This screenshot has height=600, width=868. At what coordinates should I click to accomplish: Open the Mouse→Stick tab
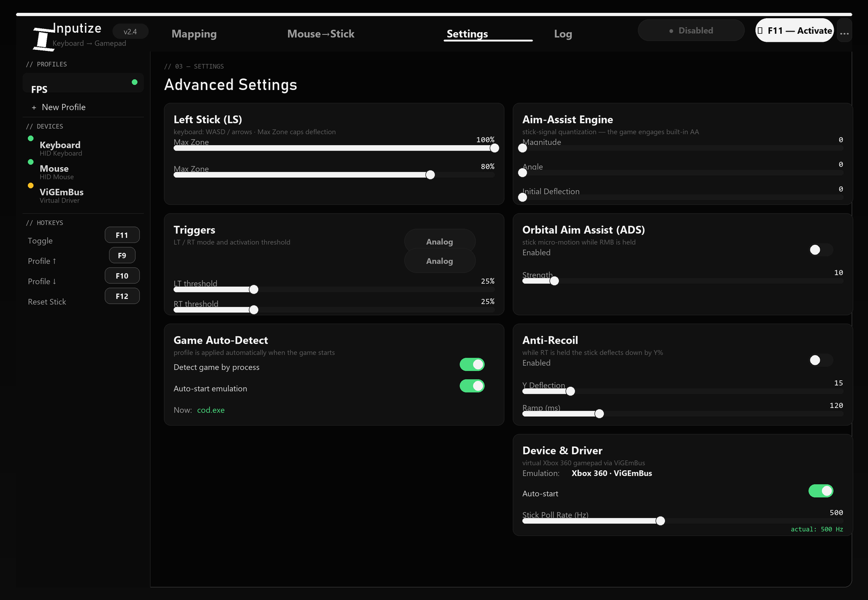pyautogui.click(x=320, y=34)
